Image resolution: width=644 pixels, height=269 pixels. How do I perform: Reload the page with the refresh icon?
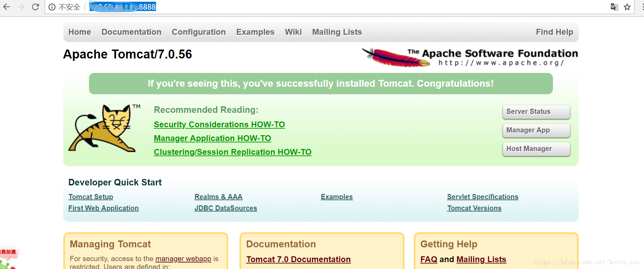(x=35, y=7)
